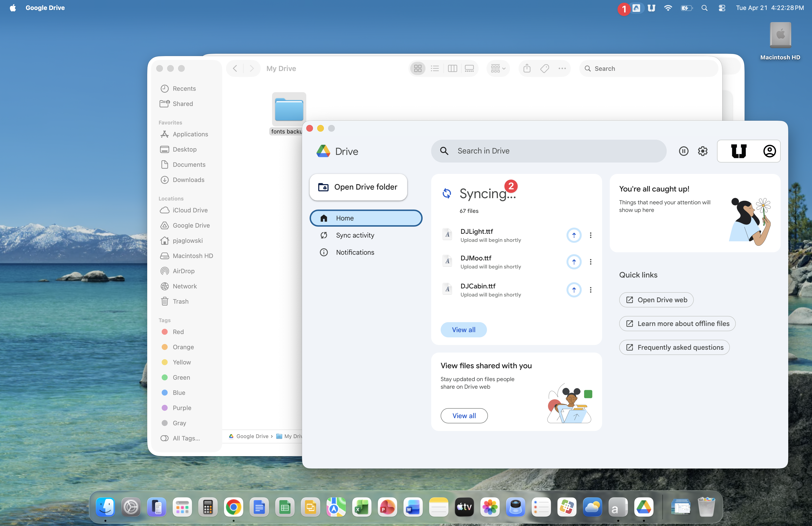Viewport: 812px width, 526px height.
Task: Open more options for DJCabin.ttf
Action: 590,290
